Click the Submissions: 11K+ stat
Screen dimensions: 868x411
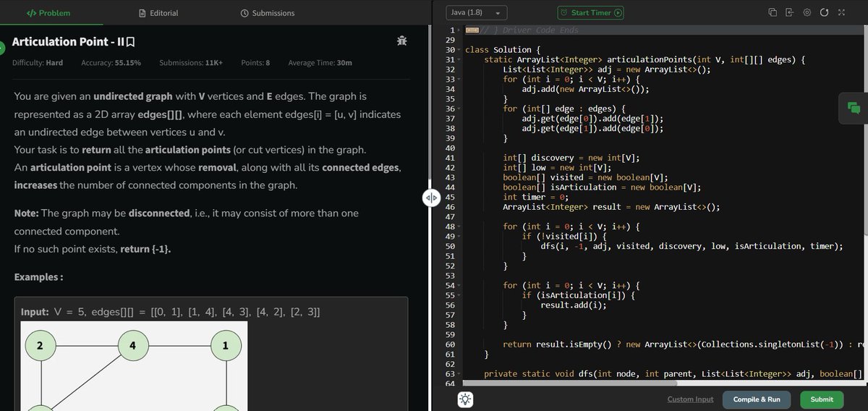(191, 63)
